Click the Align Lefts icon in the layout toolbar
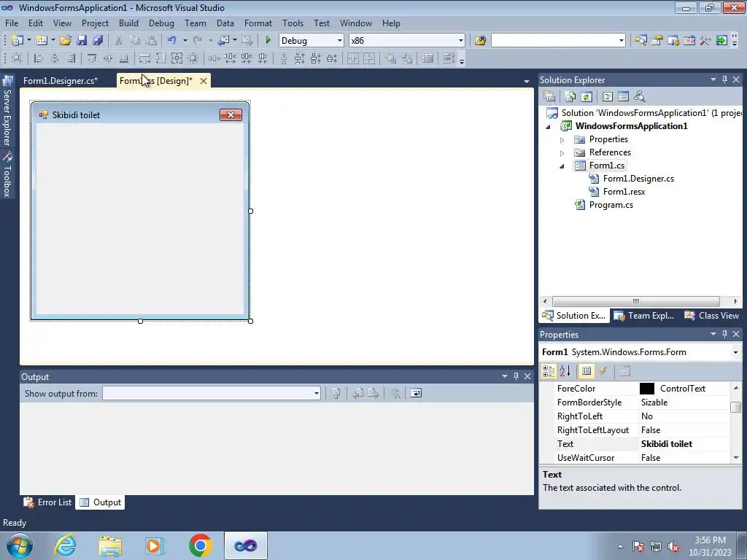The width and height of the screenshot is (747, 560). (x=39, y=58)
